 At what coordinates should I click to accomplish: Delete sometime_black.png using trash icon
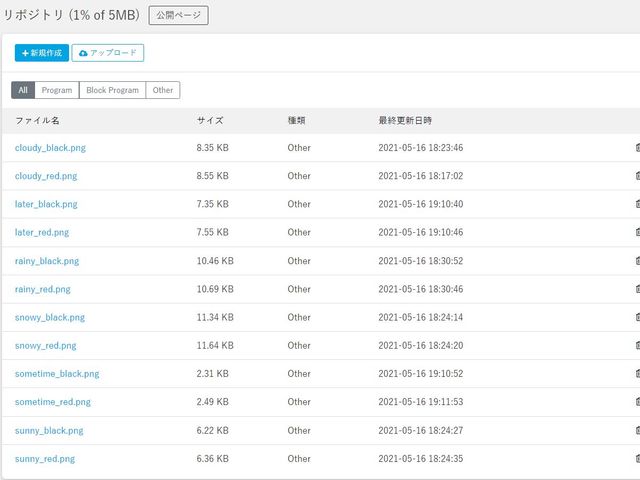[x=637, y=374]
